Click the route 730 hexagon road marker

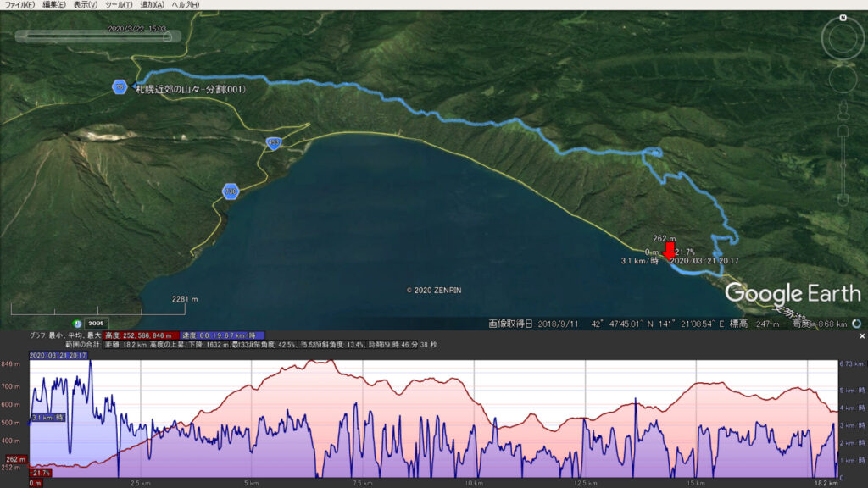tap(230, 191)
